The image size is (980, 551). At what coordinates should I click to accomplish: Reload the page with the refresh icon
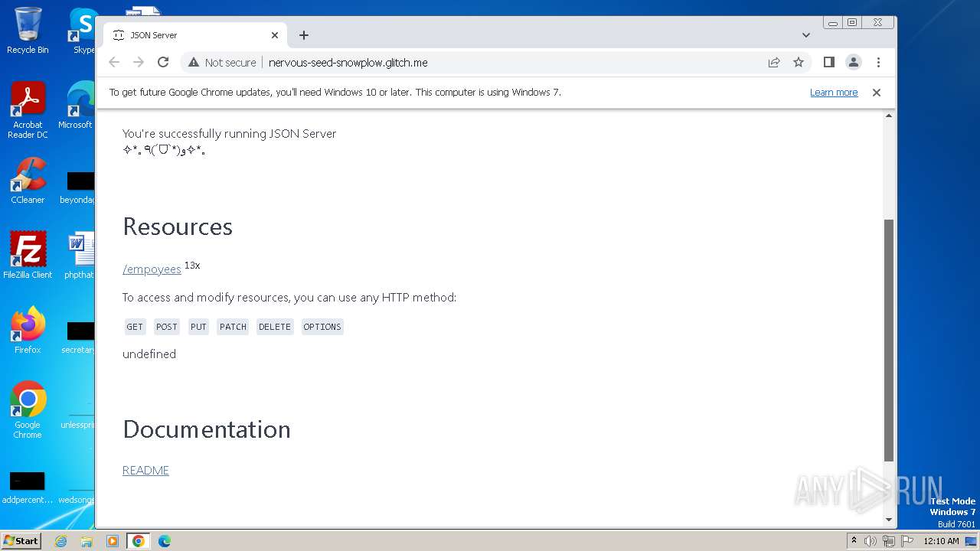pyautogui.click(x=163, y=62)
